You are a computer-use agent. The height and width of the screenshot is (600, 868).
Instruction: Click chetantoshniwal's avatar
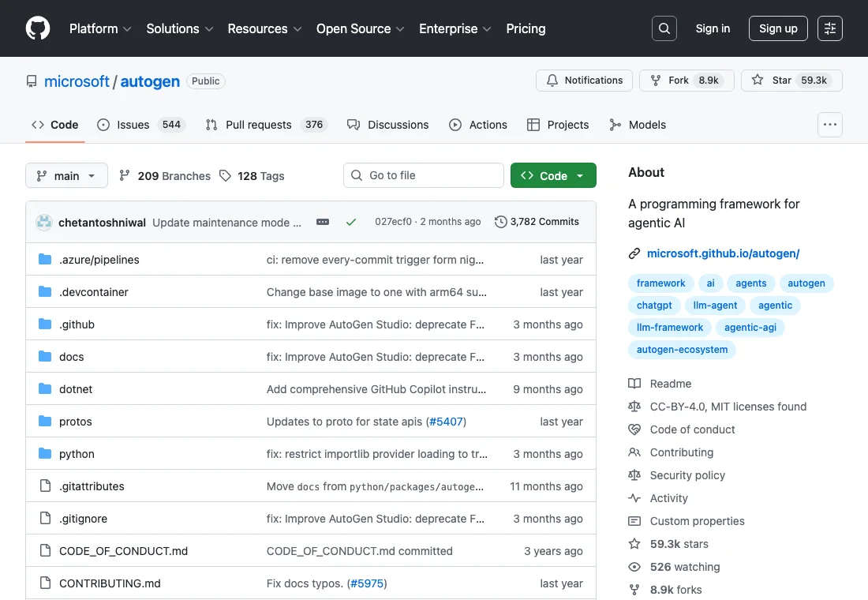click(44, 222)
